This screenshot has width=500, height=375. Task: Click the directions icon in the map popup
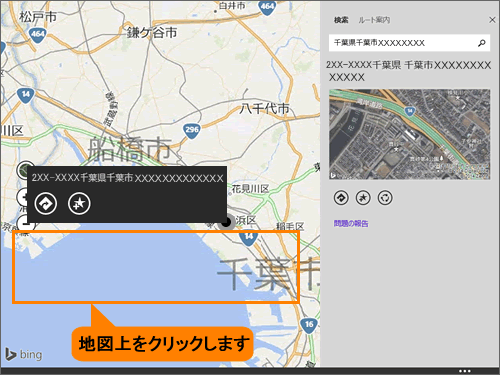(x=46, y=203)
